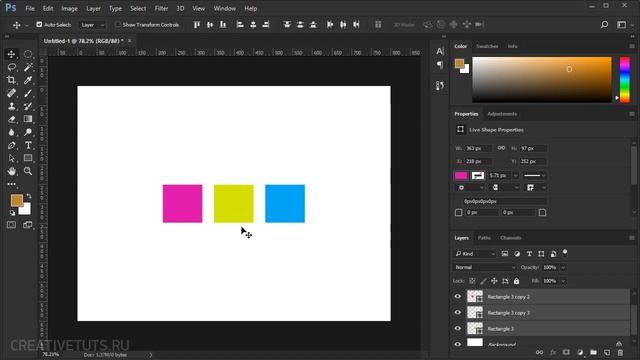
Task: Open the File menu
Action: tap(30, 8)
